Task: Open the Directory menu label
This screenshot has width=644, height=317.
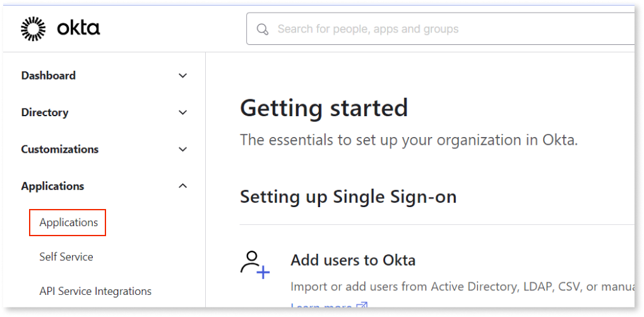Action: point(45,112)
